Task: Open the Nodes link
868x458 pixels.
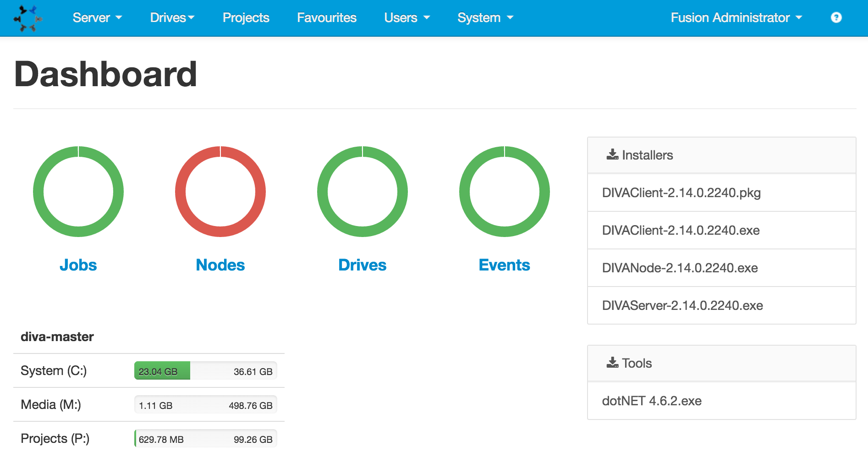Action: (220, 265)
